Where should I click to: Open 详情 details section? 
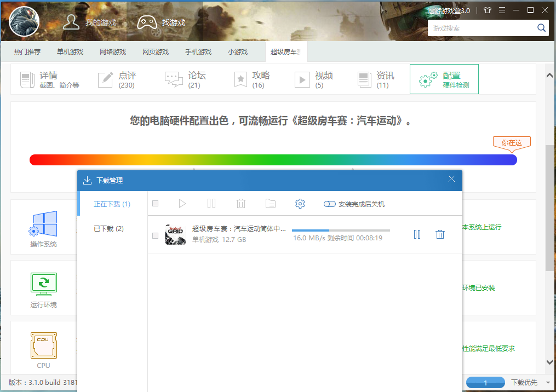pos(50,79)
